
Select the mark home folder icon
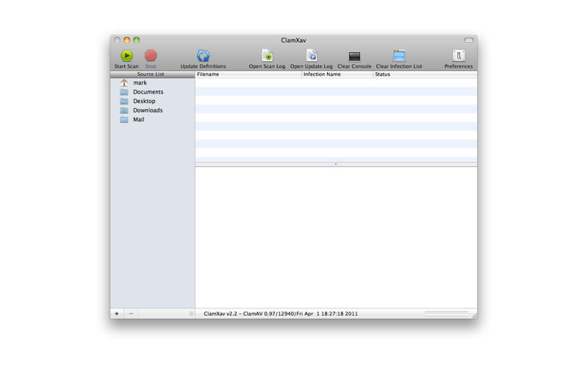pos(124,82)
